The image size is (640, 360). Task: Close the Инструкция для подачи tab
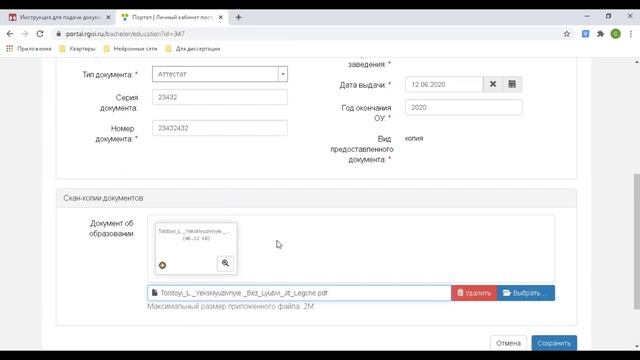[108, 18]
